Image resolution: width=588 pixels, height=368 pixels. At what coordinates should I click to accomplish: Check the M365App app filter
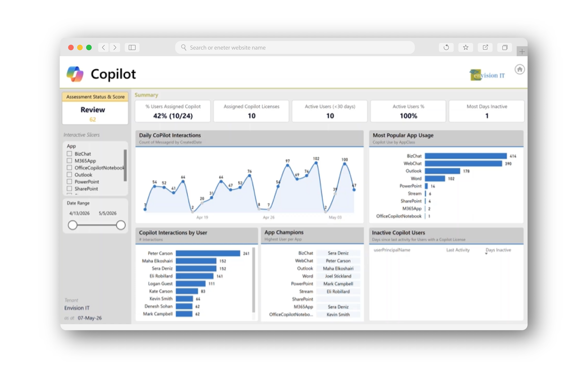[x=69, y=161]
